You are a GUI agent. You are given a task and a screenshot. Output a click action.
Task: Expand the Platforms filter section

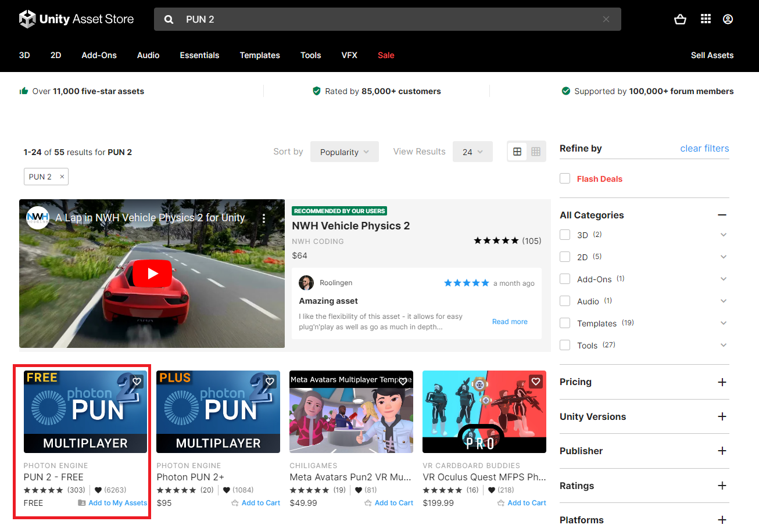722,520
